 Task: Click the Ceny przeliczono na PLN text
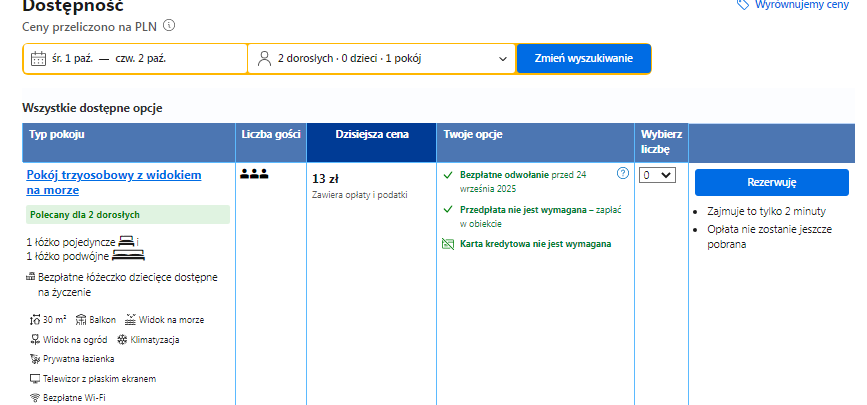[90, 26]
